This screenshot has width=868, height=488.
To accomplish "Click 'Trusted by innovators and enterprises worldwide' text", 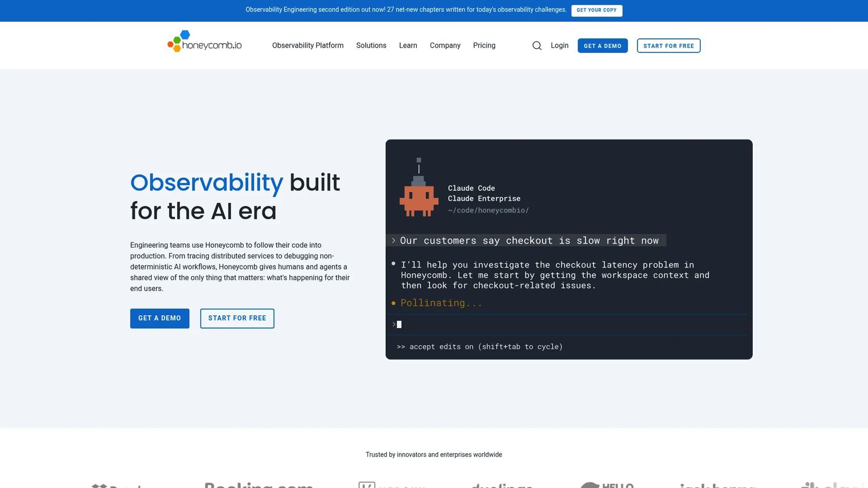I will [434, 455].
